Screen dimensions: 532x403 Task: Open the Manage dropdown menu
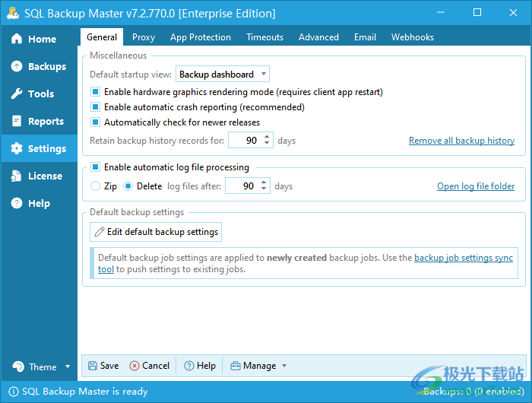[x=258, y=366]
